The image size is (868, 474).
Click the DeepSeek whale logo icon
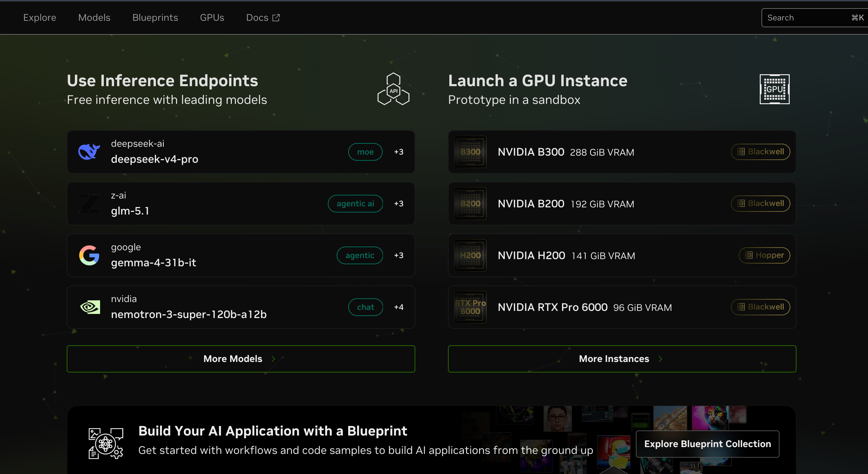pos(89,152)
